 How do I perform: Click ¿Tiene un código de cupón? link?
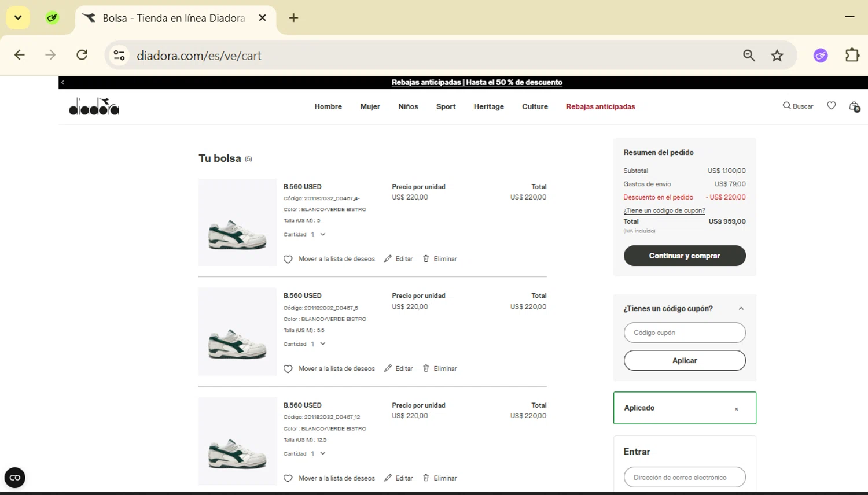point(664,210)
